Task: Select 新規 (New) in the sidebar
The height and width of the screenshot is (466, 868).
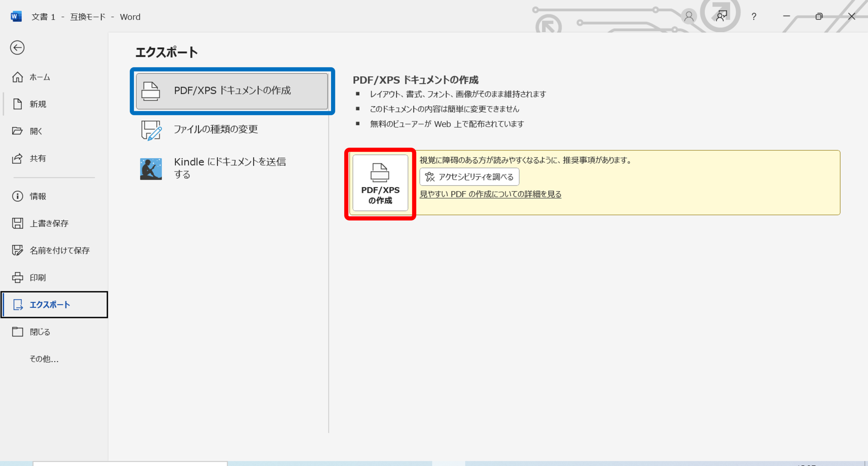Action: (37, 104)
